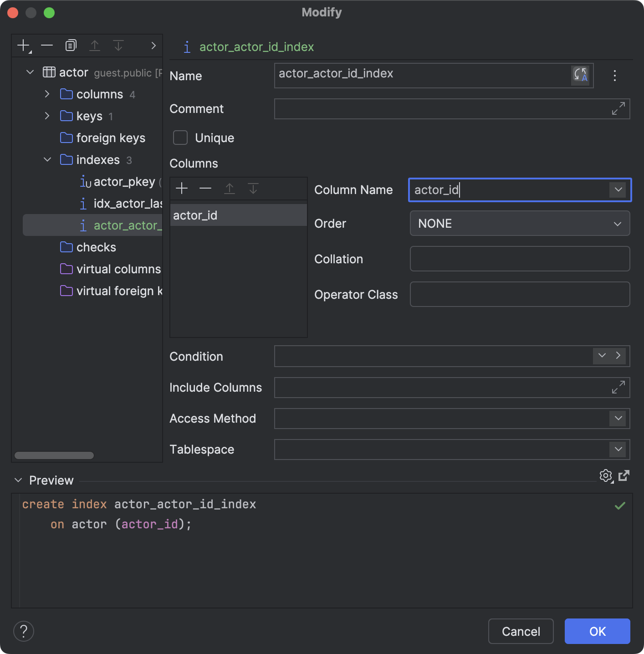Confirm changes with the OK button

click(597, 631)
